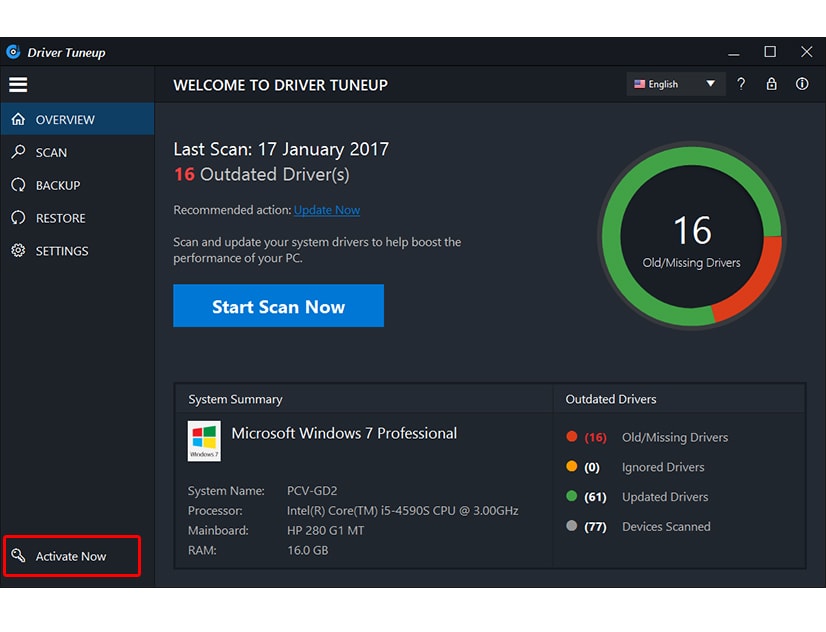826x632 pixels.
Task: Minimize the Driver Tuneup window
Action: point(734,52)
